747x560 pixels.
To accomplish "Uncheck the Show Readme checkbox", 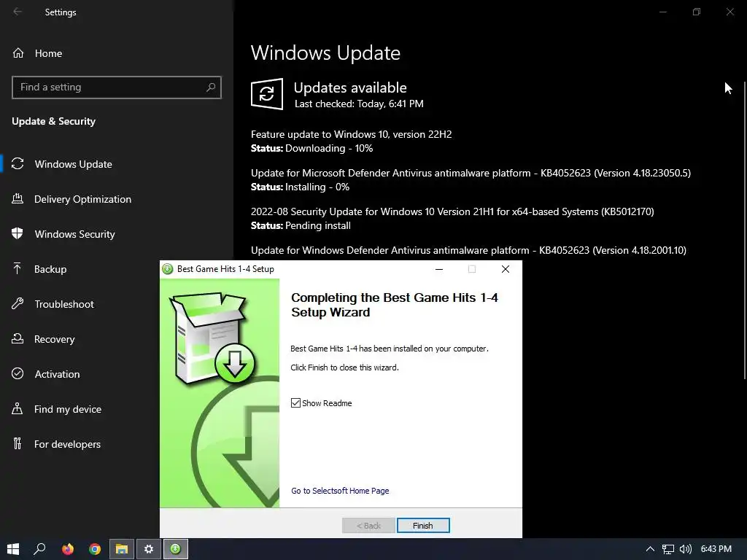I will pos(296,402).
